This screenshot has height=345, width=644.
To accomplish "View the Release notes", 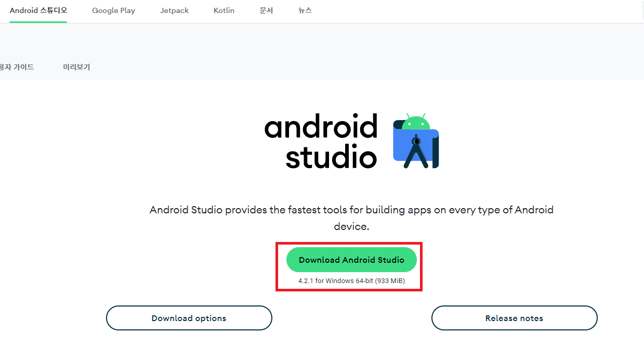I will click(514, 318).
